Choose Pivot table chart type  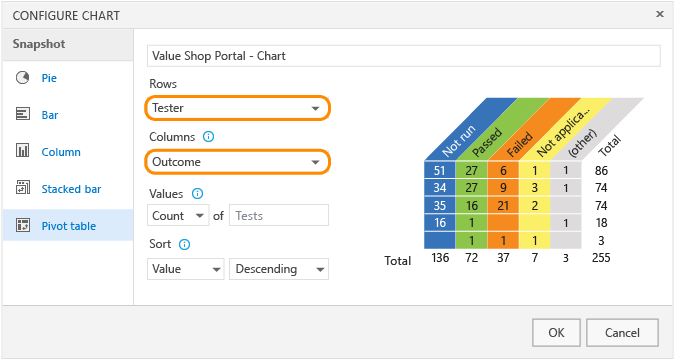[68, 226]
